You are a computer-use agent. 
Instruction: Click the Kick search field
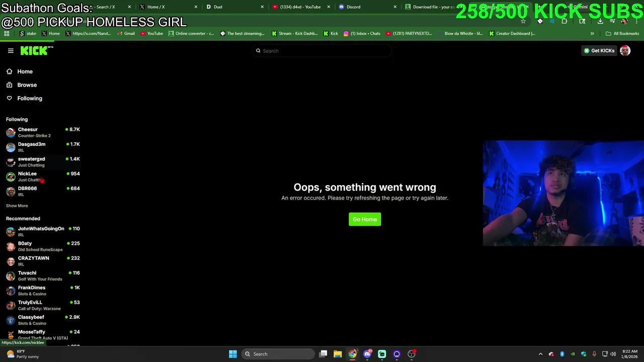pyautogui.click(x=322, y=51)
